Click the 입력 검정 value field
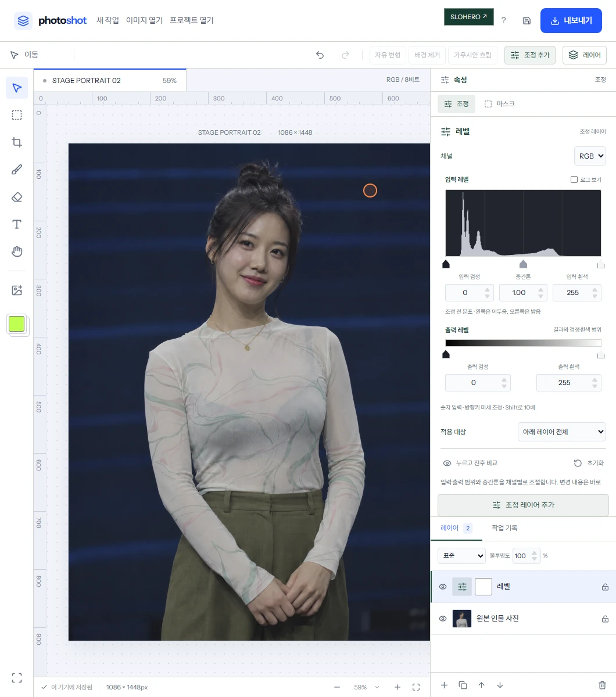 coord(465,293)
